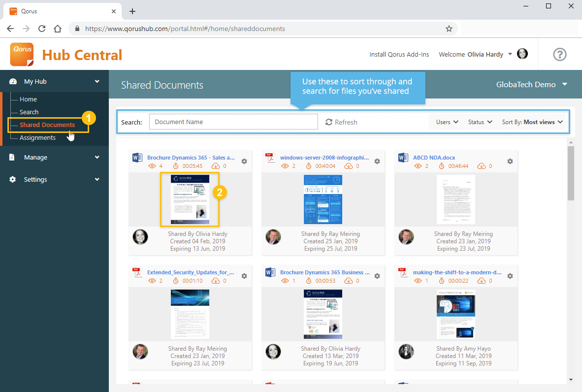This screenshot has height=392, width=582.
Task: Click the browser address bar URL
Action: [x=185, y=29]
